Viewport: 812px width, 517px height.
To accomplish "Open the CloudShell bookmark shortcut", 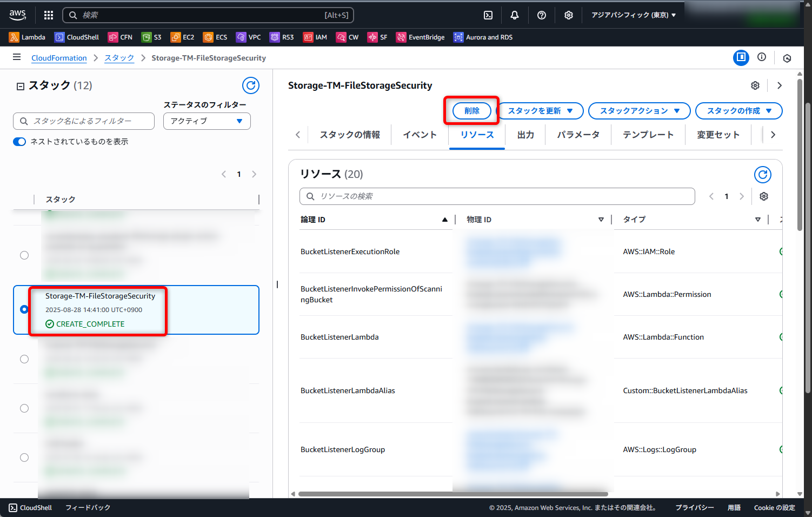I will point(77,37).
